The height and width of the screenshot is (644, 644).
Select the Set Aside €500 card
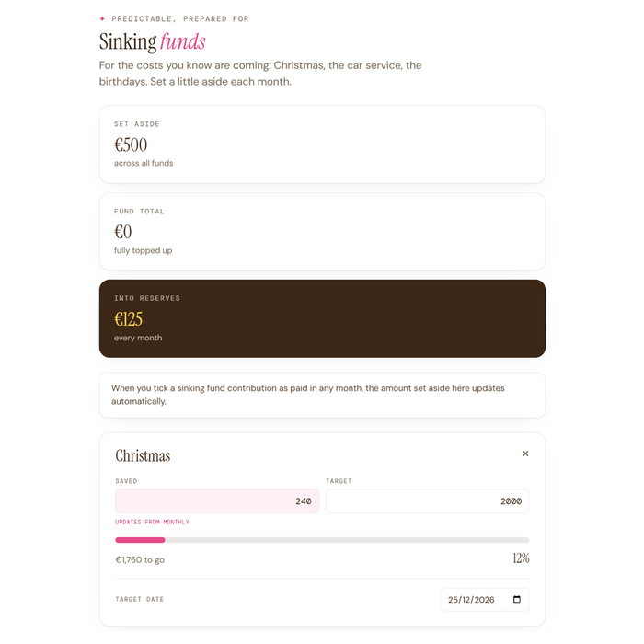(x=322, y=144)
